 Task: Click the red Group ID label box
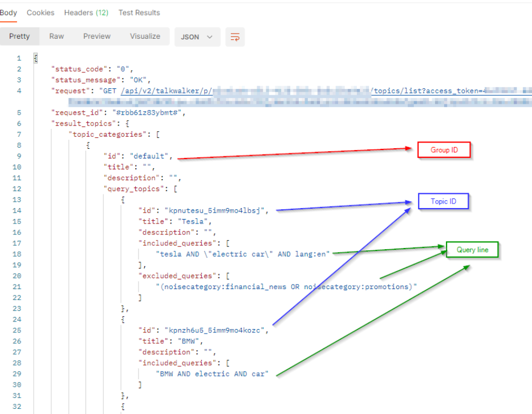444,150
